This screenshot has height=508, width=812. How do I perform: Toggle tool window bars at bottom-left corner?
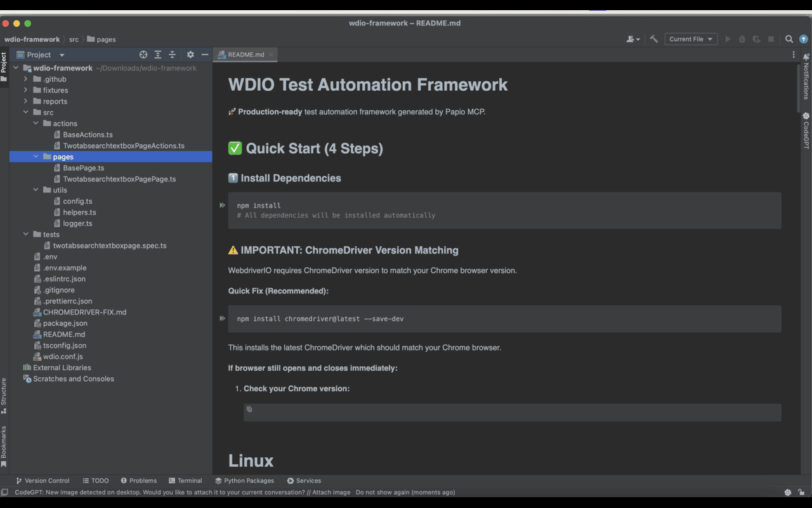point(4,492)
